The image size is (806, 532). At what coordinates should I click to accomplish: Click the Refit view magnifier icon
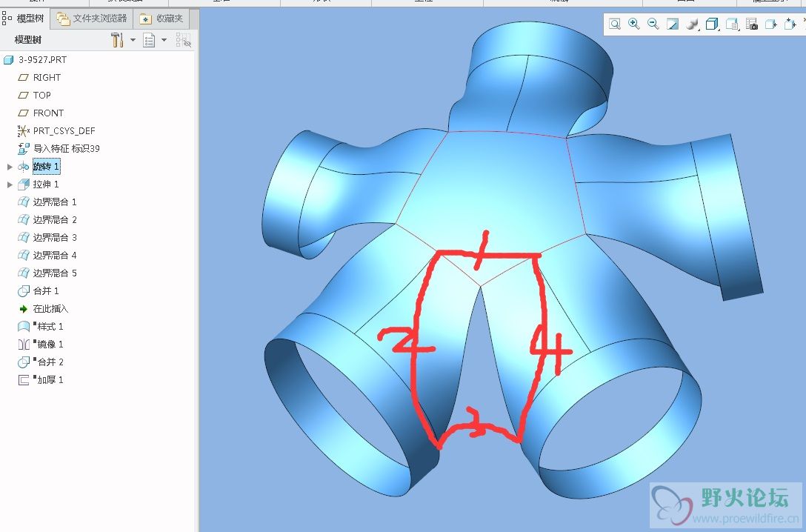pyautogui.click(x=615, y=24)
